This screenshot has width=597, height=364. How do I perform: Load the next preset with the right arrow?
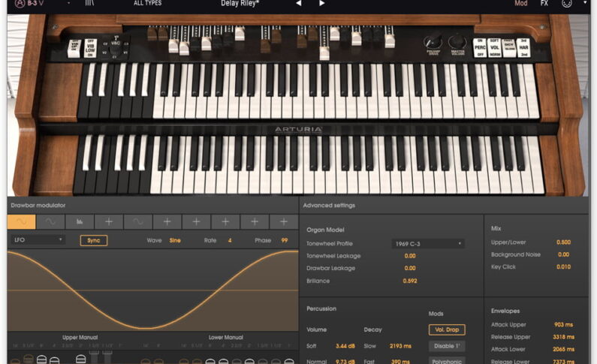click(x=321, y=3)
